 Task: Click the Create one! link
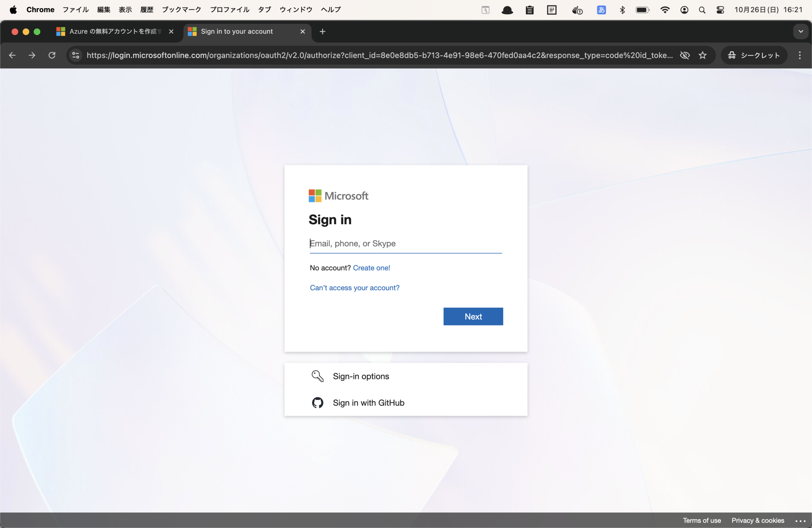371,268
